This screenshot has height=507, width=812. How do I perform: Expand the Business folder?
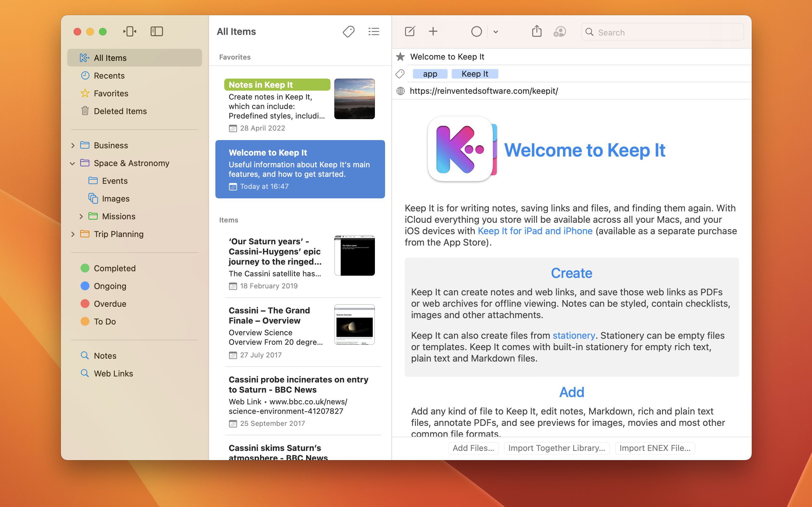[x=73, y=145]
